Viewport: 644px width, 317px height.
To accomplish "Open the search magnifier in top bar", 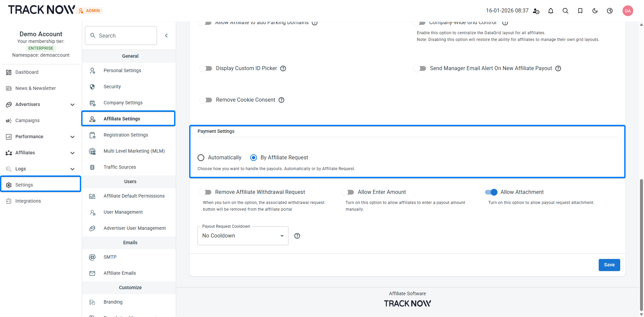I will pyautogui.click(x=565, y=11).
